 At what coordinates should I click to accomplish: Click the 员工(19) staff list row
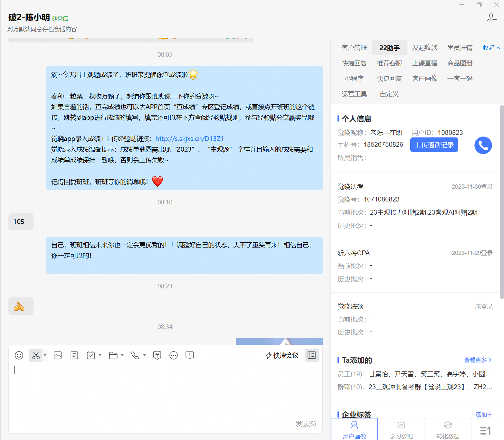point(415,374)
